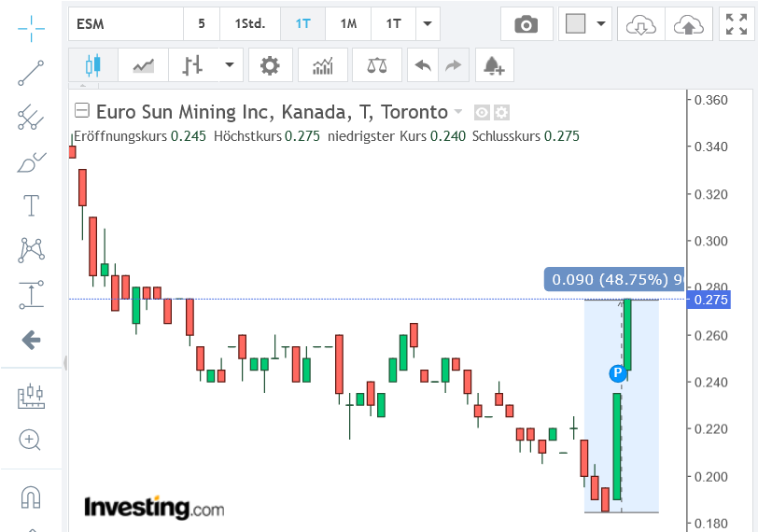
Task: Click the blue P marker on chart
Action: [x=617, y=373]
